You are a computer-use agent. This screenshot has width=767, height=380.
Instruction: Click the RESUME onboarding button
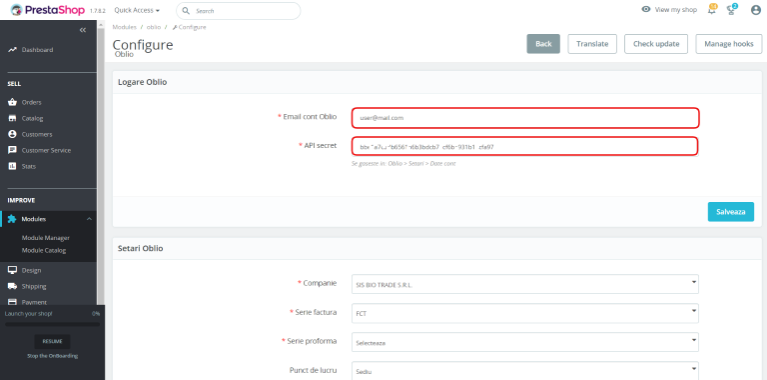tap(52, 341)
